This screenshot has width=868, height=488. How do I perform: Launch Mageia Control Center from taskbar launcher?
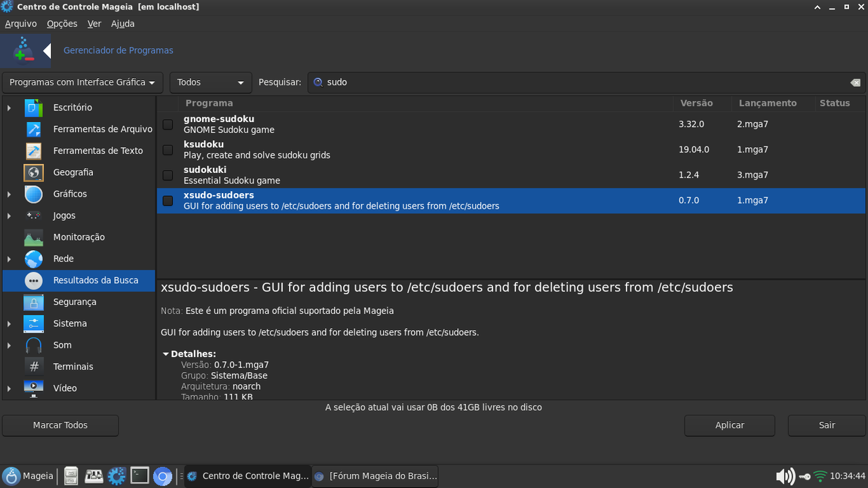(117, 476)
